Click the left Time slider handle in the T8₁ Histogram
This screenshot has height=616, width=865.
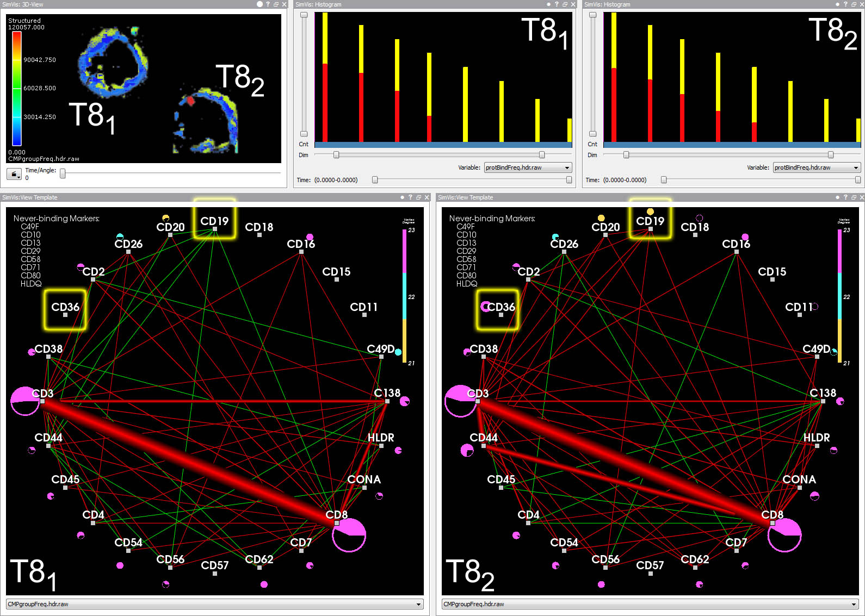click(x=375, y=179)
